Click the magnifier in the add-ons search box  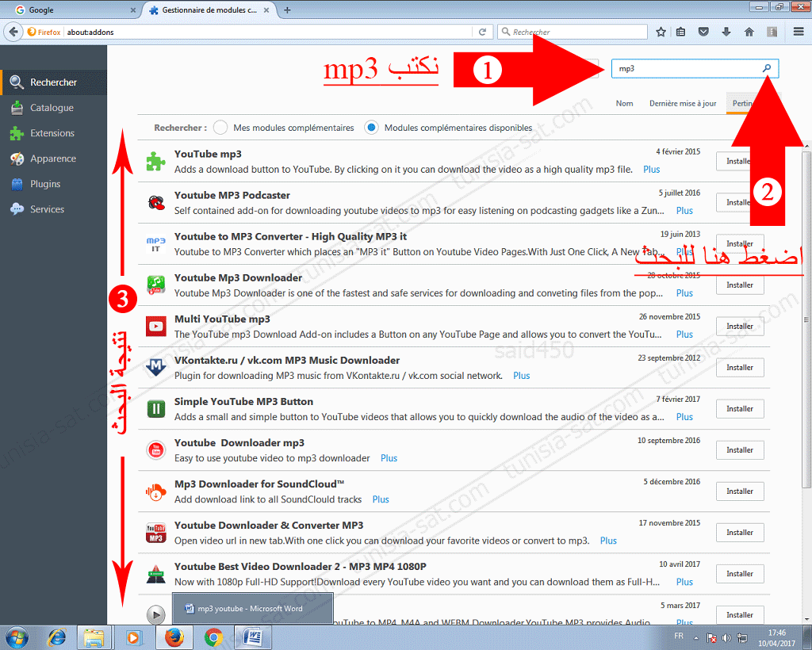[767, 68]
